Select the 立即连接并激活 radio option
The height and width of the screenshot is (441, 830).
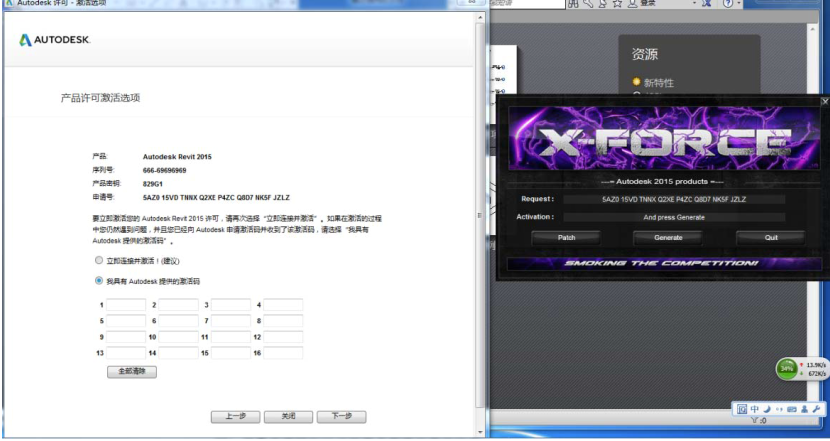point(98,260)
